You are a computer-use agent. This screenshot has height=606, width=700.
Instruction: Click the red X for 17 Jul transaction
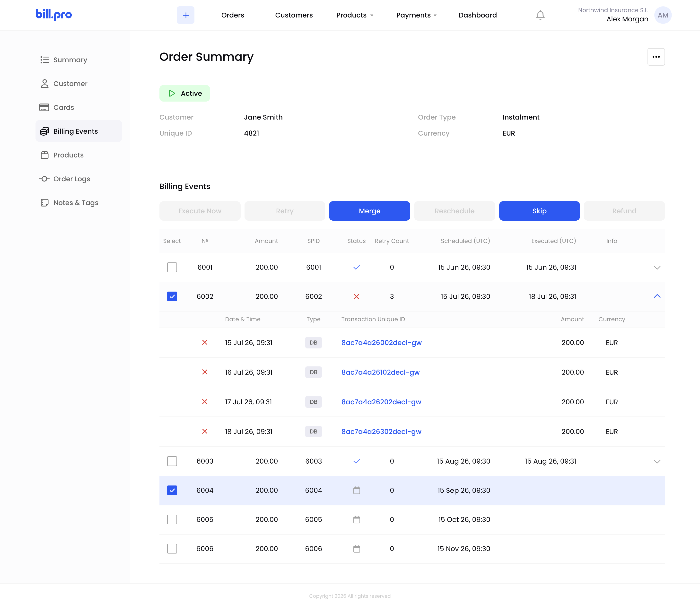click(x=205, y=402)
